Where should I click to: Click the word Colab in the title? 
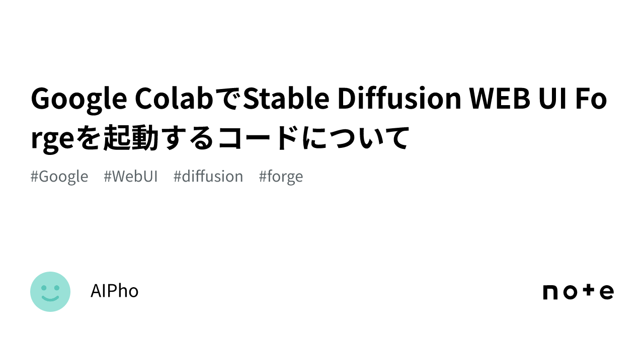click(x=175, y=100)
